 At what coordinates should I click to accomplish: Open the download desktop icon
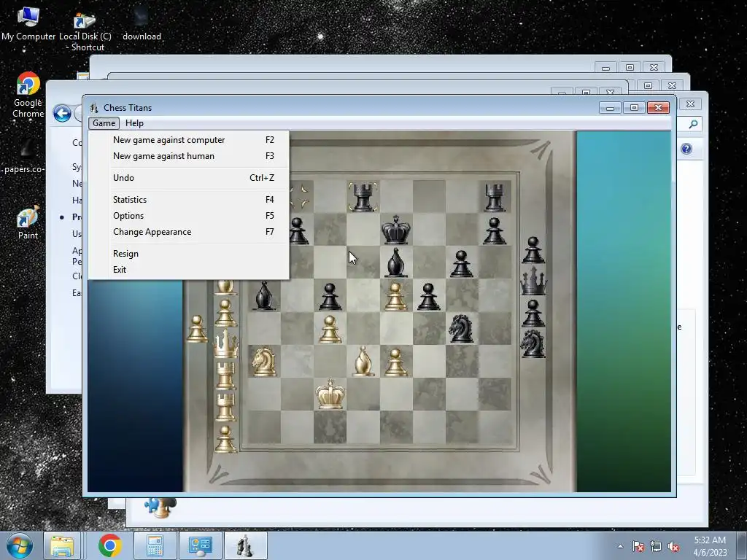point(142,24)
